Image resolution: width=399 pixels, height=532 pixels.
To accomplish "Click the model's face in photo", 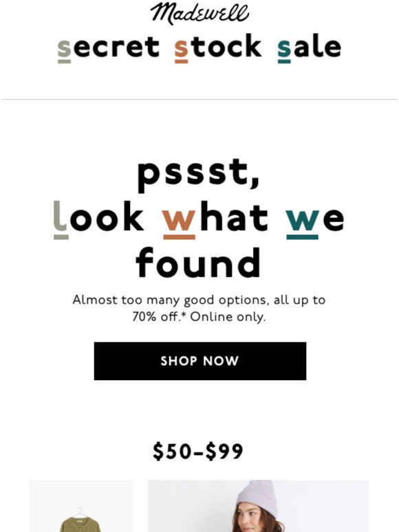I will (x=250, y=518).
